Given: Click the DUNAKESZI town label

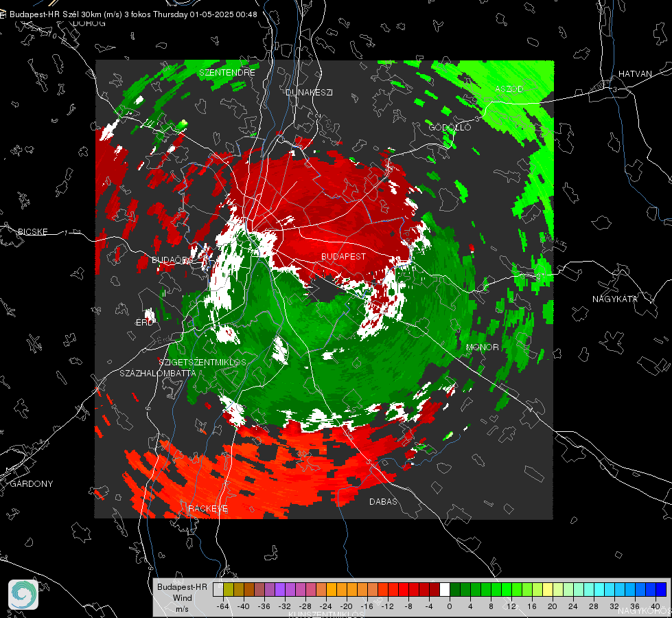Looking at the screenshot, I should [309, 92].
